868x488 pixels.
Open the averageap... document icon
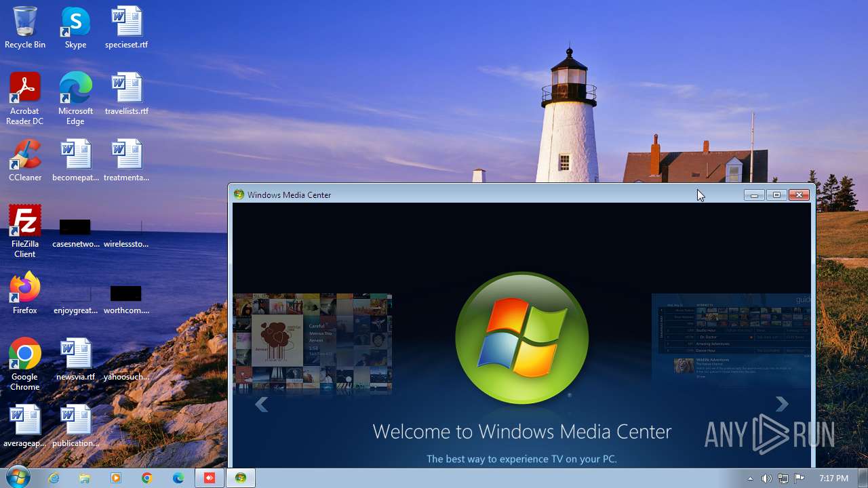(x=25, y=426)
